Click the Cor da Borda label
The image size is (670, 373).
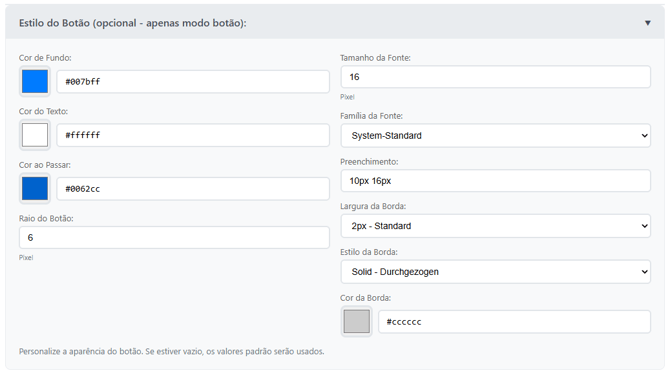click(x=365, y=298)
